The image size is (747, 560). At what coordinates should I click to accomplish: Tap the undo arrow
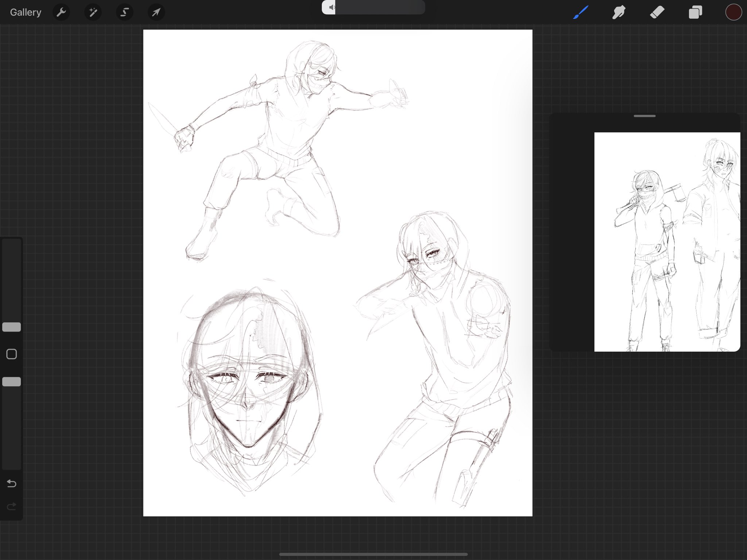coord(12,483)
